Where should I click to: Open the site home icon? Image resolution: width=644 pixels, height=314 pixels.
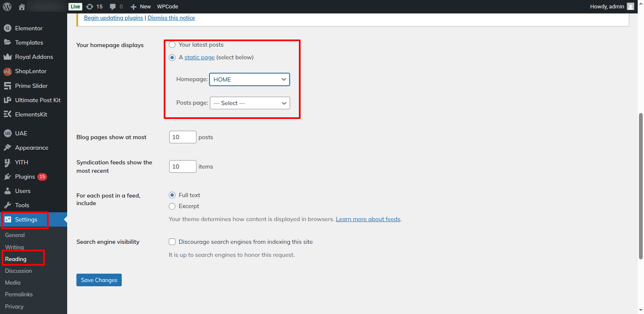click(x=22, y=7)
